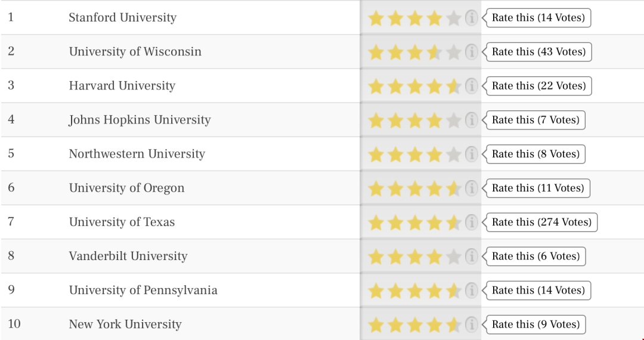Screen dimensions: 644x340
Task: Click the Northwestern University name text
Action: [137, 153]
